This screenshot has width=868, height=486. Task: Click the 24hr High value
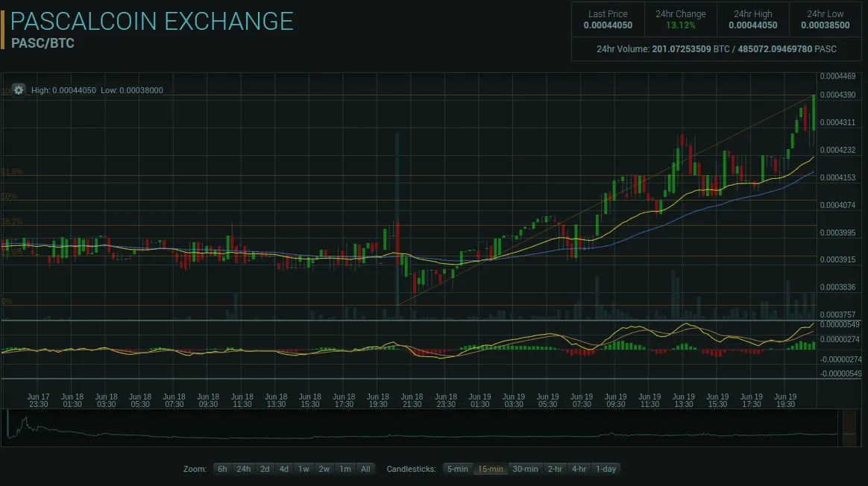(x=753, y=25)
